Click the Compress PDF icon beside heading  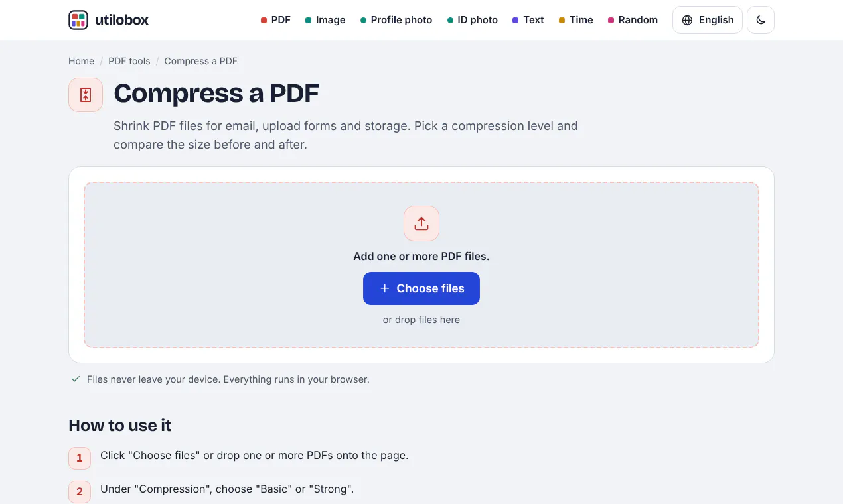[86, 95]
